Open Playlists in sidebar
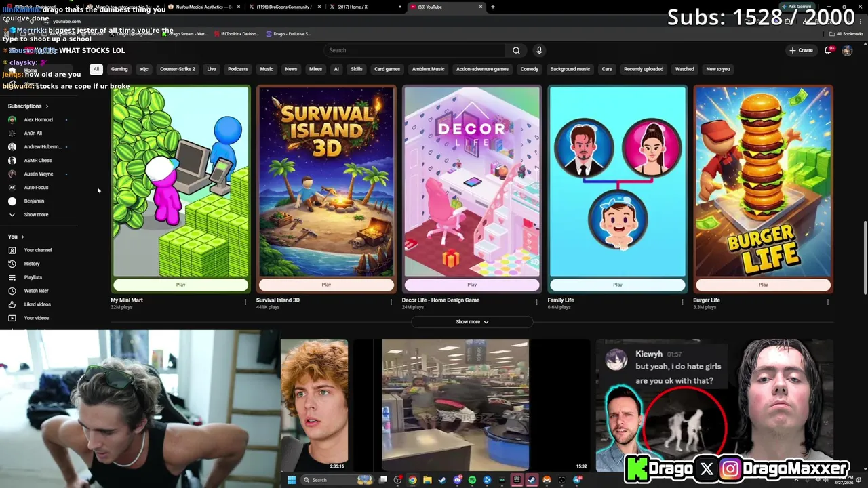 pos(33,277)
